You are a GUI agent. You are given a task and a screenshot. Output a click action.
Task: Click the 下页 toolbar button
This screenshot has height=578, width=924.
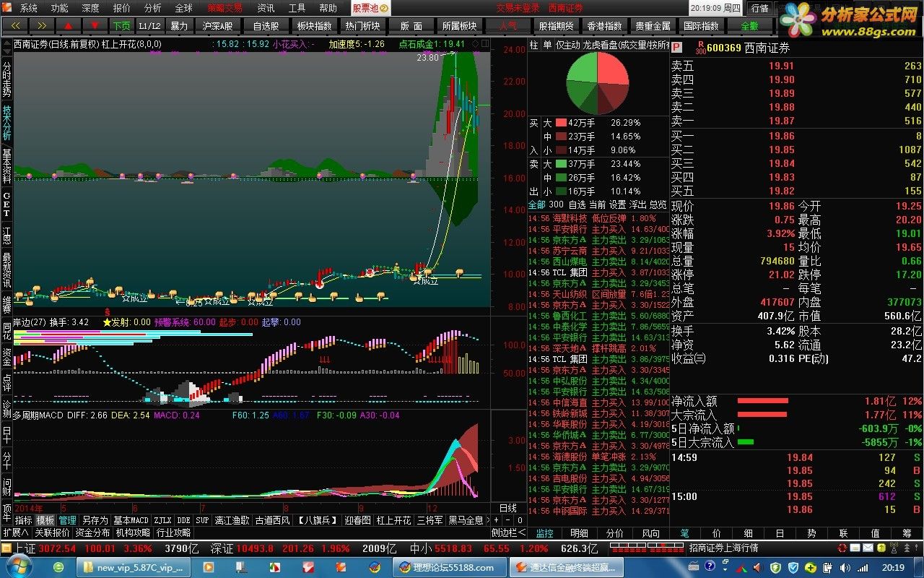click(121, 25)
